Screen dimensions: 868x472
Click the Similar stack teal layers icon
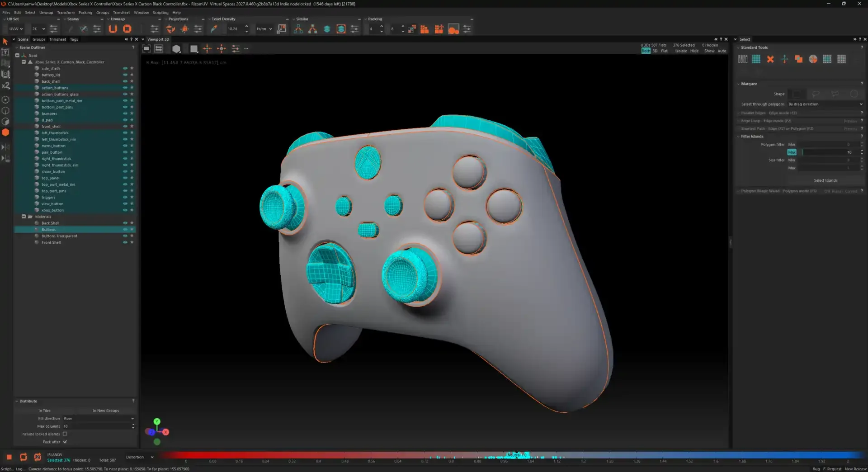point(327,29)
